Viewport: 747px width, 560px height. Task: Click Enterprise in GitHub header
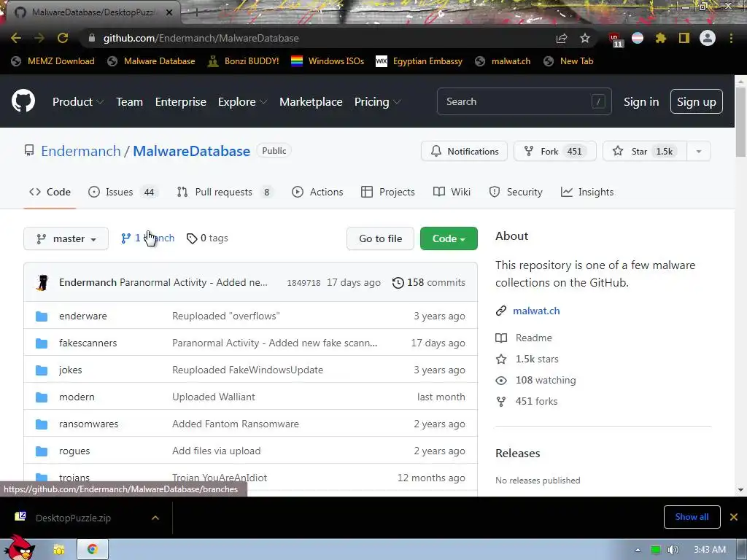181,102
